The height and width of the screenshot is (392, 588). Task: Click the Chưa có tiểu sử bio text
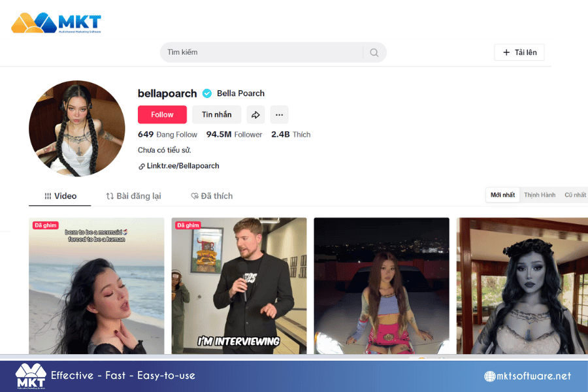click(165, 150)
